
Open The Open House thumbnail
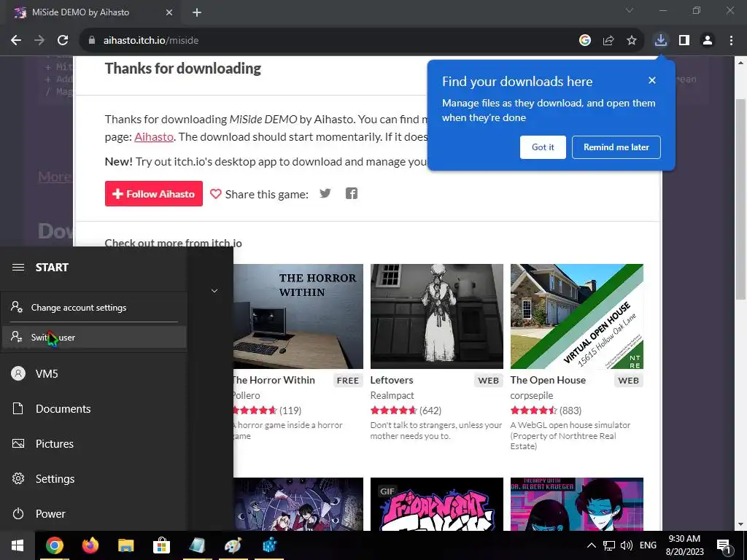pyautogui.click(x=577, y=316)
